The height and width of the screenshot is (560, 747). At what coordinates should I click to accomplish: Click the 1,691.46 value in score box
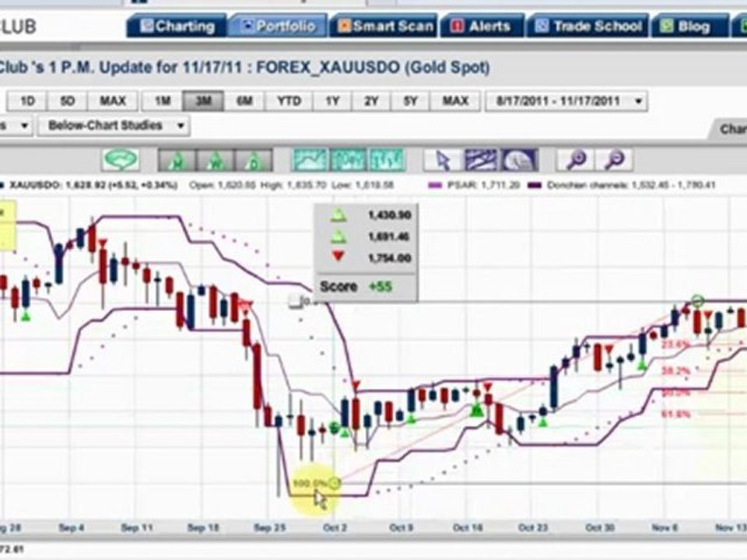(389, 236)
